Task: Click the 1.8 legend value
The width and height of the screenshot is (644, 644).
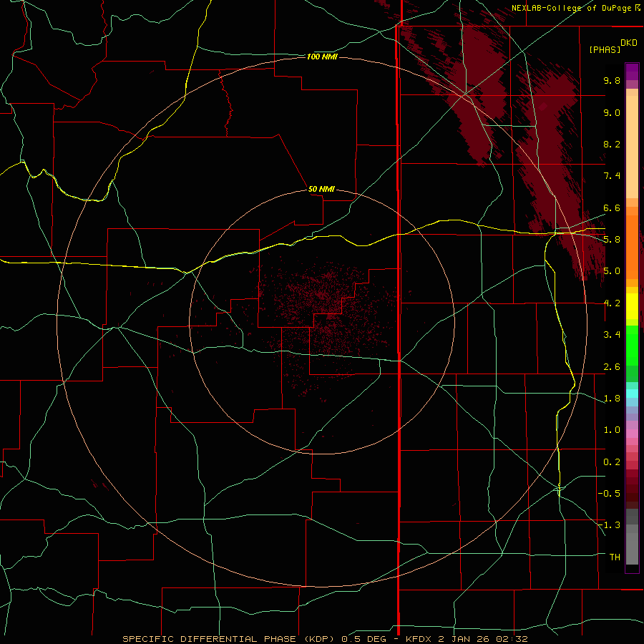Action: [x=612, y=399]
